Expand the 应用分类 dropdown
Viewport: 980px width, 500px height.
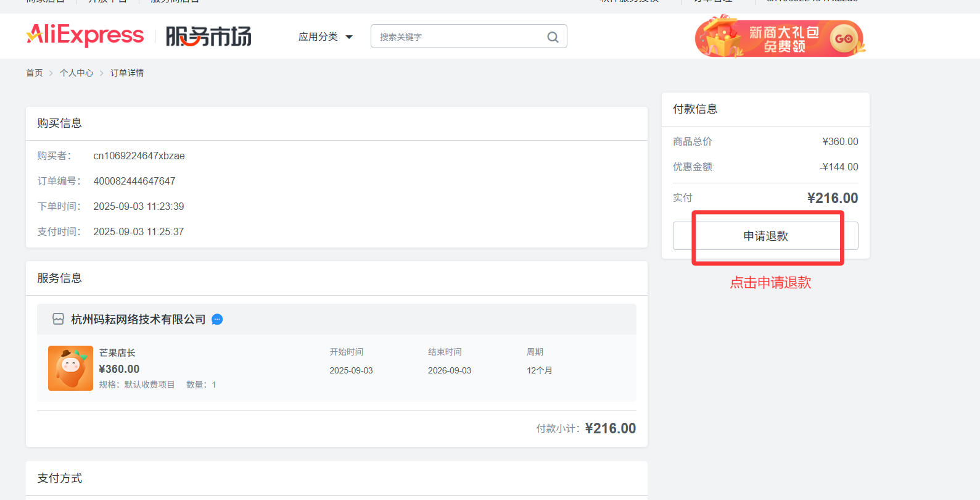(x=318, y=37)
